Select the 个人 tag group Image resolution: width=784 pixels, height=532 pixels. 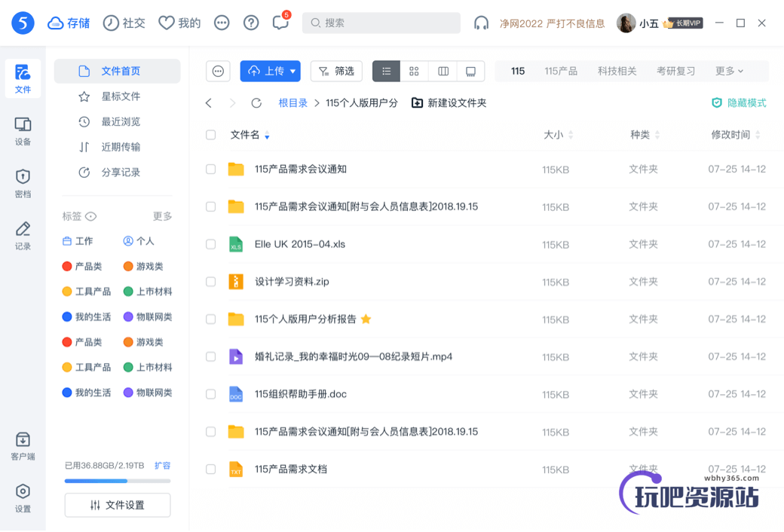tap(139, 241)
